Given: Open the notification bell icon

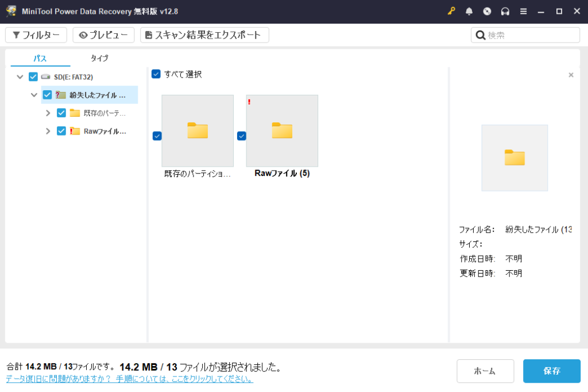Looking at the screenshot, I should click(x=469, y=11).
